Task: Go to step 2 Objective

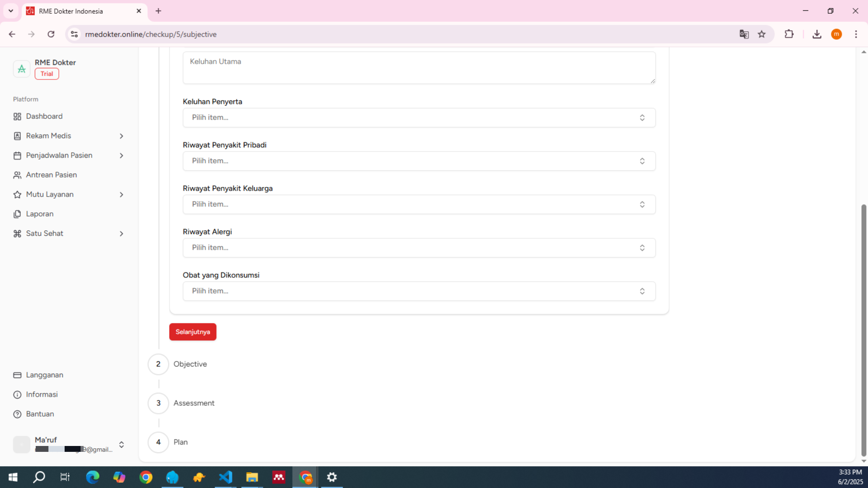Action: click(x=190, y=364)
